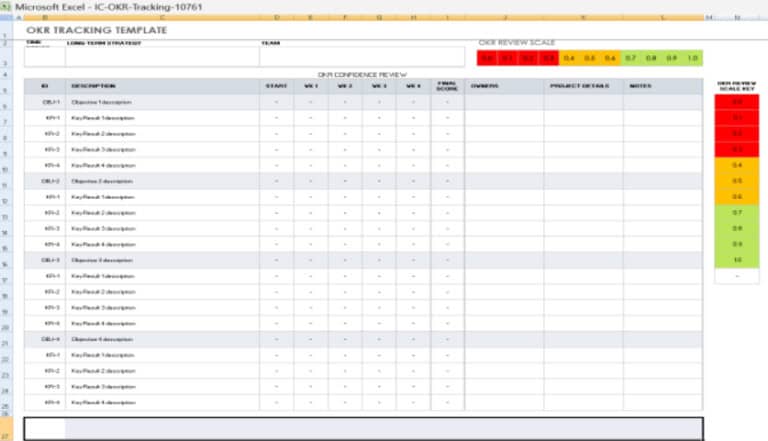This screenshot has width=768, height=441.
Task: Select column C header
Action: point(162,18)
